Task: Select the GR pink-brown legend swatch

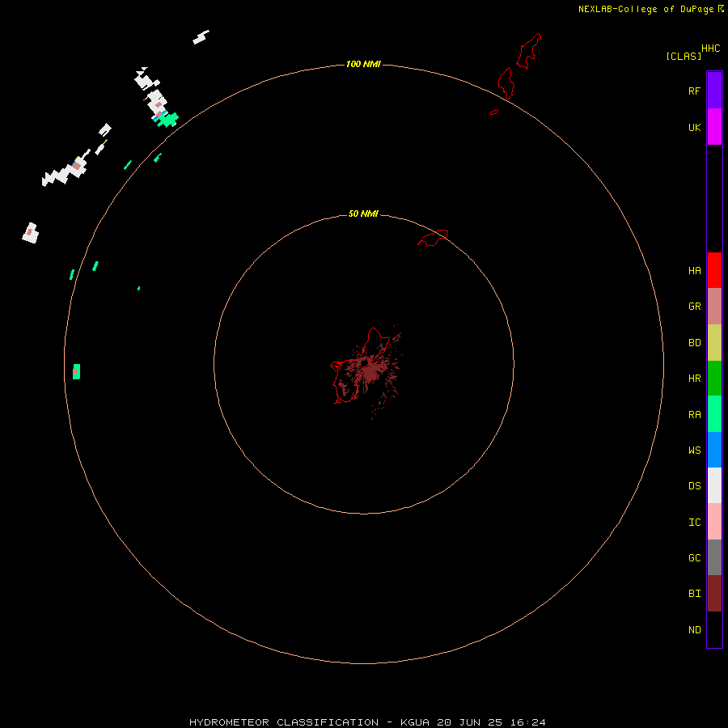Action: pyautogui.click(x=714, y=307)
